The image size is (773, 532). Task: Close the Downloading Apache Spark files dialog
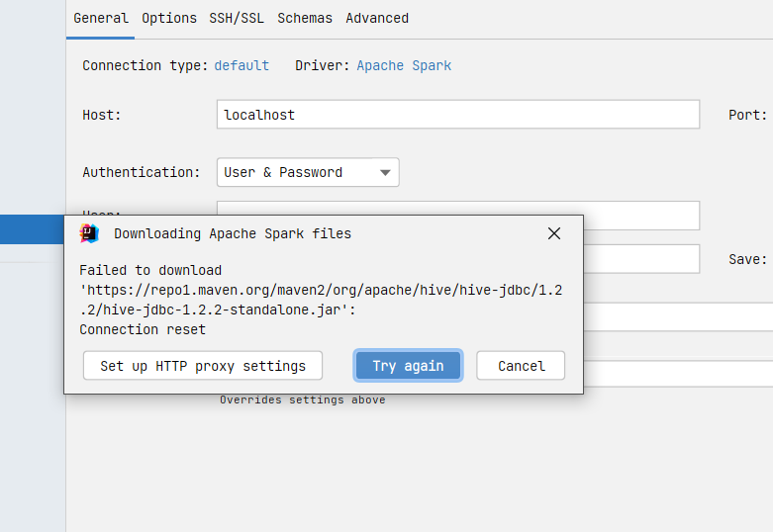click(x=554, y=233)
